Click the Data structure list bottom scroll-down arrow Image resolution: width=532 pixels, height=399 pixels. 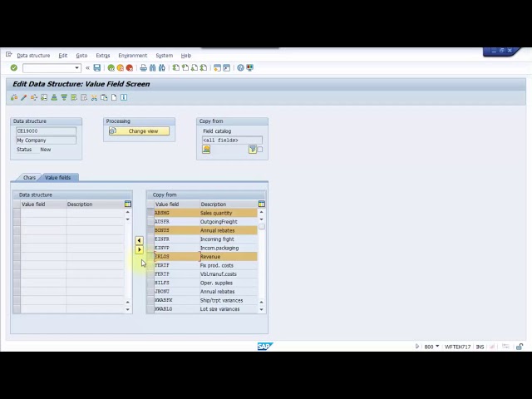coord(127,309)
